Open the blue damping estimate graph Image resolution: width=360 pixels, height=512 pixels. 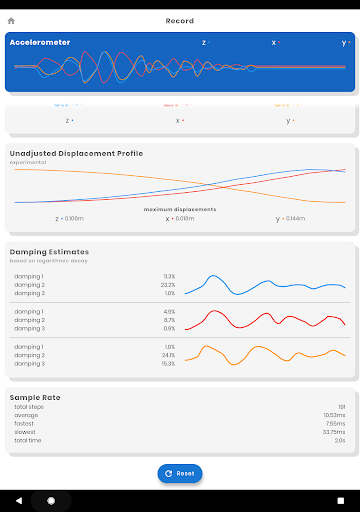(265, 285)
